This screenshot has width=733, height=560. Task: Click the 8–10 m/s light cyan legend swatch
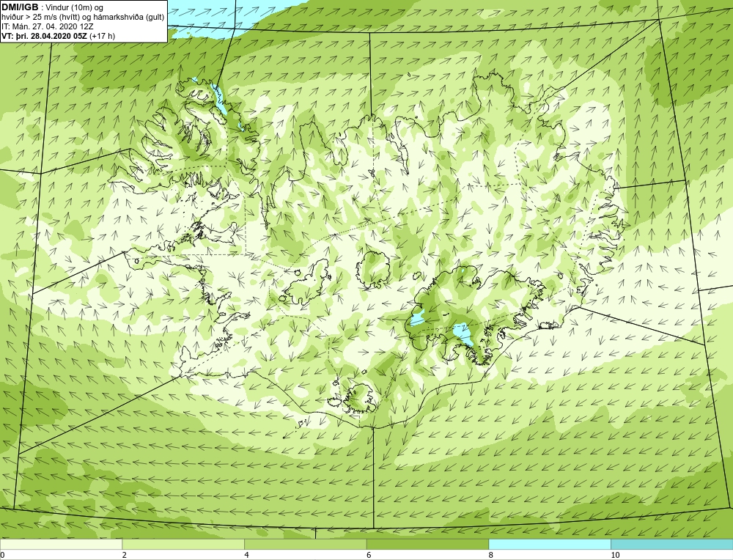click(549, 544)
